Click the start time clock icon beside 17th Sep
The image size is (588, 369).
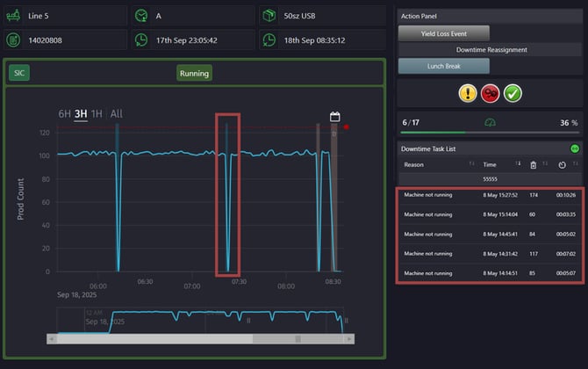tap(141, 40)
